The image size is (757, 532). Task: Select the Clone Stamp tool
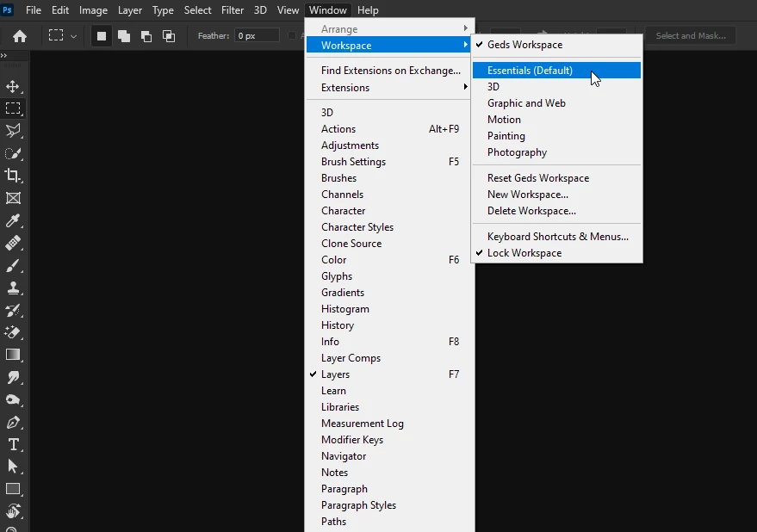[x=13, y=288]
